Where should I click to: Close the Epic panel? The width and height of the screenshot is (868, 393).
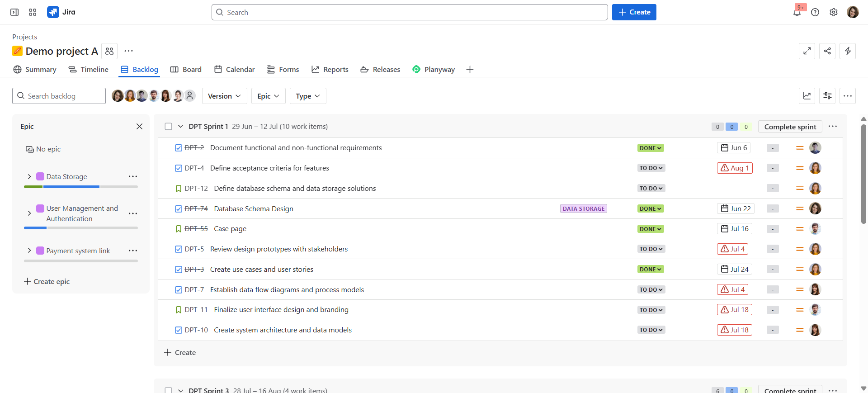pyautogui.click(x=139, y=127)
